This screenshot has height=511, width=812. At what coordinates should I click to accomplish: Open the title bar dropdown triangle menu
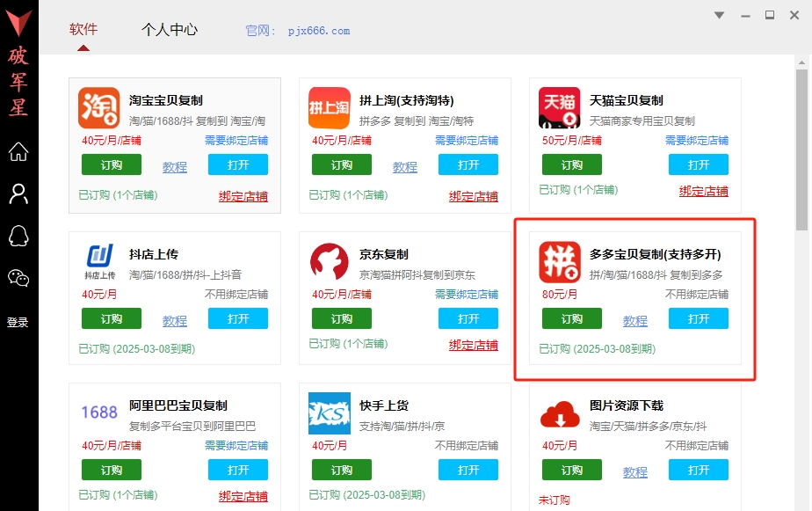tap(720, 15)
